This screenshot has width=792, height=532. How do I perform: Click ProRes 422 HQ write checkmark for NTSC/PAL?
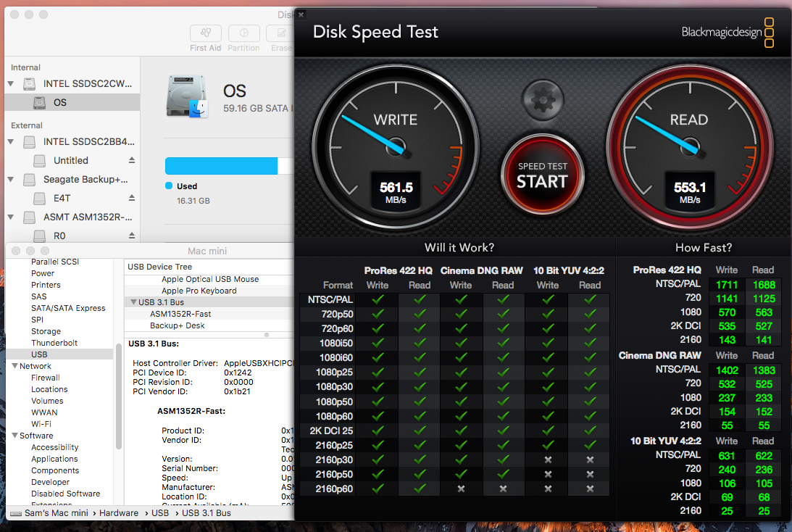[x=378, y=299]
